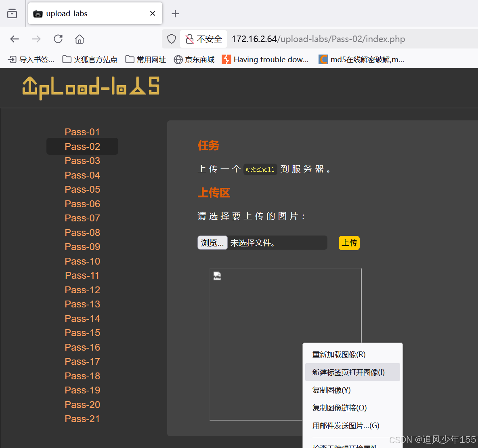Screen dimensions: 478x448
Task: Click the webshell keyword tag
Action: (260, 170)
